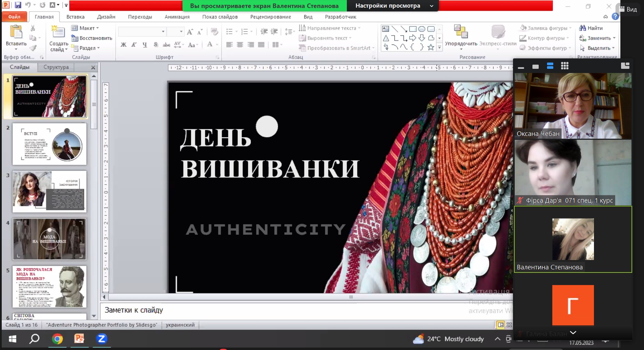Select slide 3 thumbnail in the slides pane
This screenshot has width=644, height=350.
49,191
